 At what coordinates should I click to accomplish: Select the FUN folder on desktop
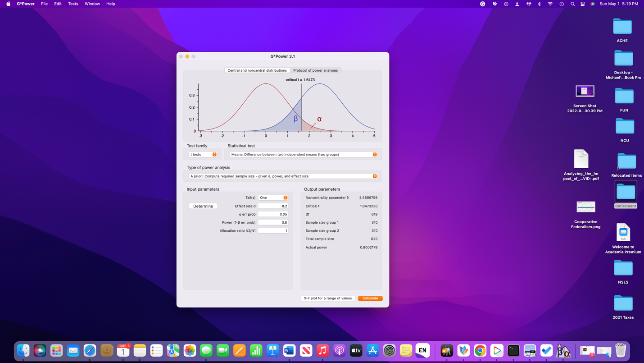pos(624,96)
